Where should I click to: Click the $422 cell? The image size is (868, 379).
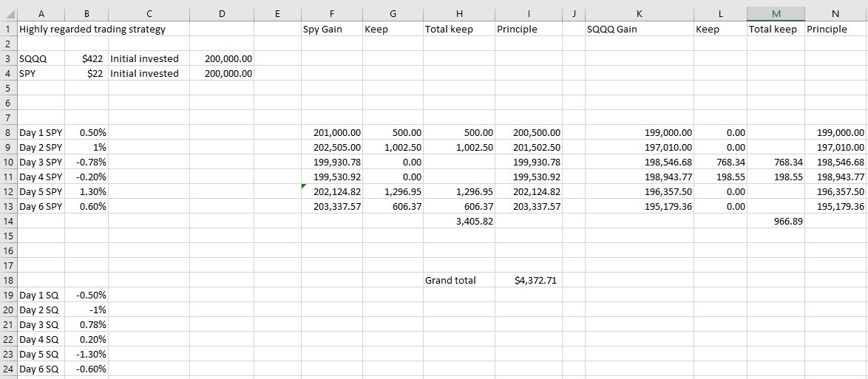[87, 58]
